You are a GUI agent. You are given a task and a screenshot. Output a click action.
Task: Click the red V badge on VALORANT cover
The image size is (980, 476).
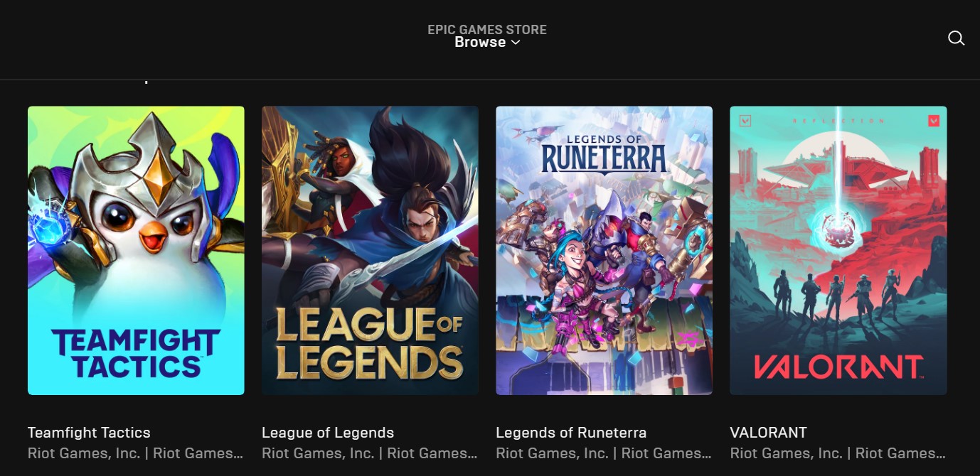click(933, 121)
